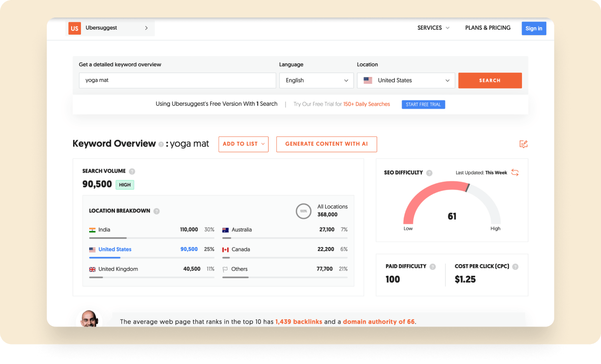This screenshot has height=364, width=601.
Task: Open the Services menu
Action: (x=433, y=28)
